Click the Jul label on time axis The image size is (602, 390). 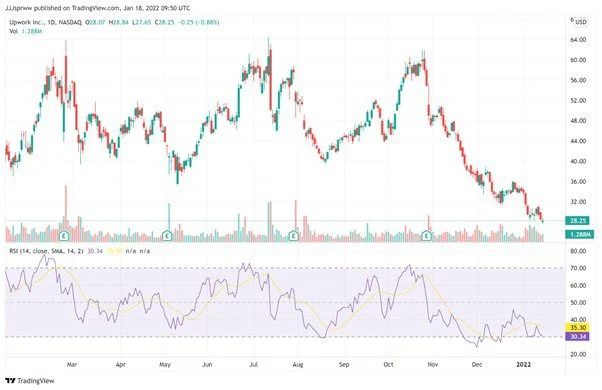(x=253, y=364)
